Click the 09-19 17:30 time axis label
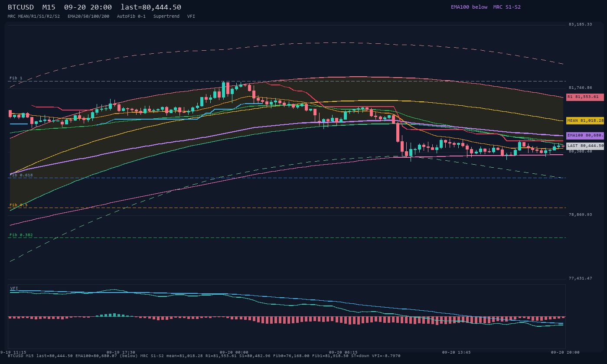 click(x=121, y=352)
